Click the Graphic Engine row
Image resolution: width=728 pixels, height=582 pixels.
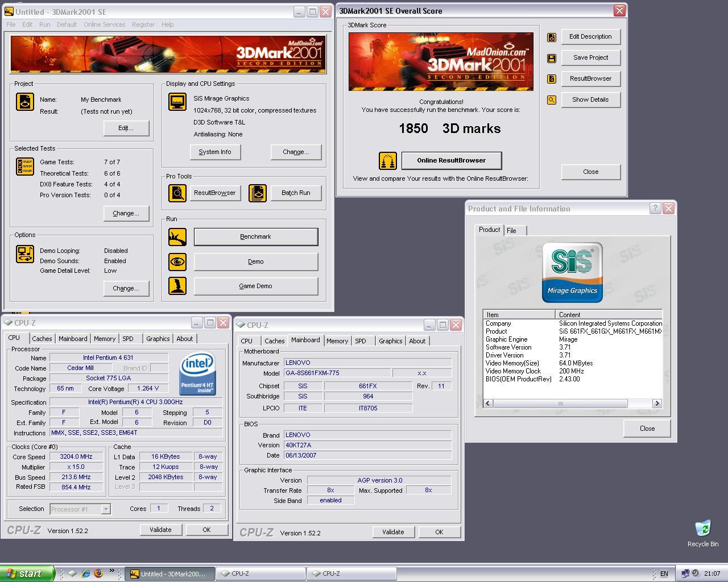pos(573,339)
